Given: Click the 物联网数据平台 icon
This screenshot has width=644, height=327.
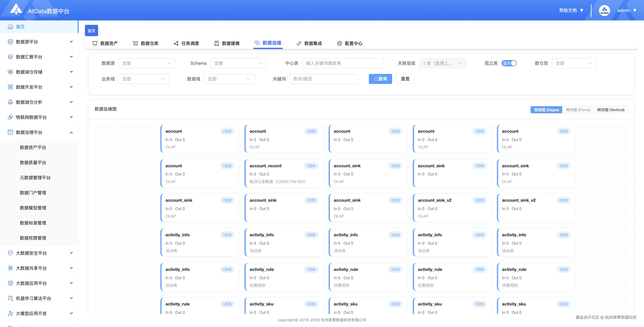Looking at the screenshot, I should 10,117.
